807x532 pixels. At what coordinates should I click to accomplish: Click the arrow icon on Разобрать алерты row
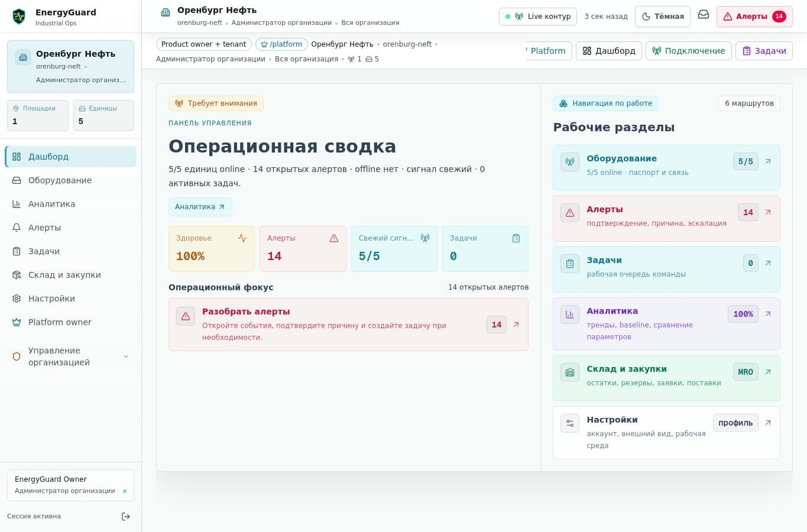[516, 325]
